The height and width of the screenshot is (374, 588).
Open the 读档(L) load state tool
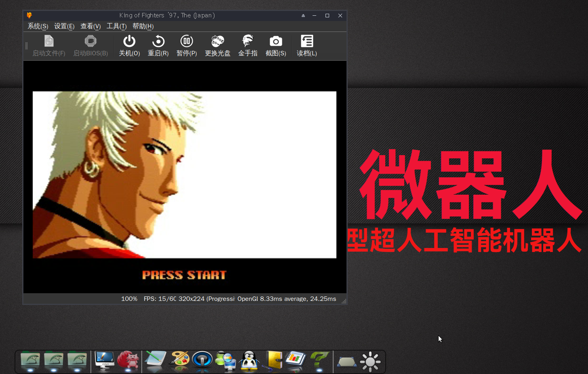coord(307,46)
